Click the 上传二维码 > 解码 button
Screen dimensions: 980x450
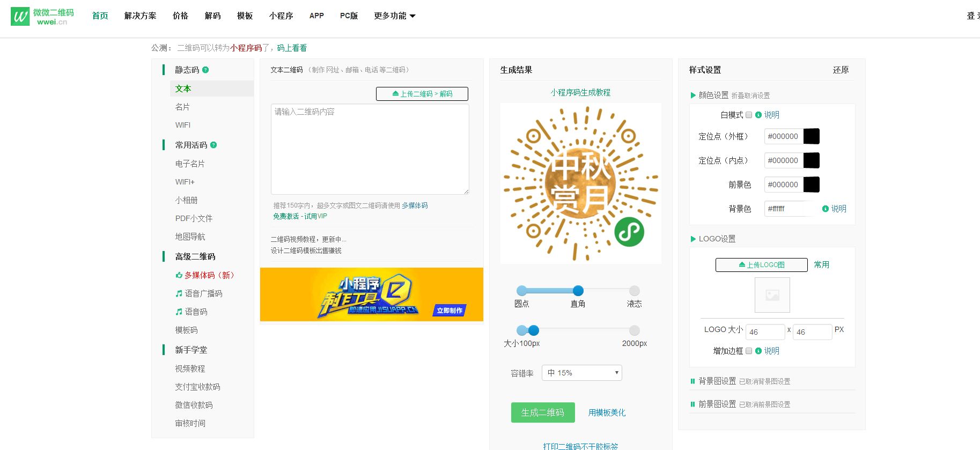coord(422,94)
